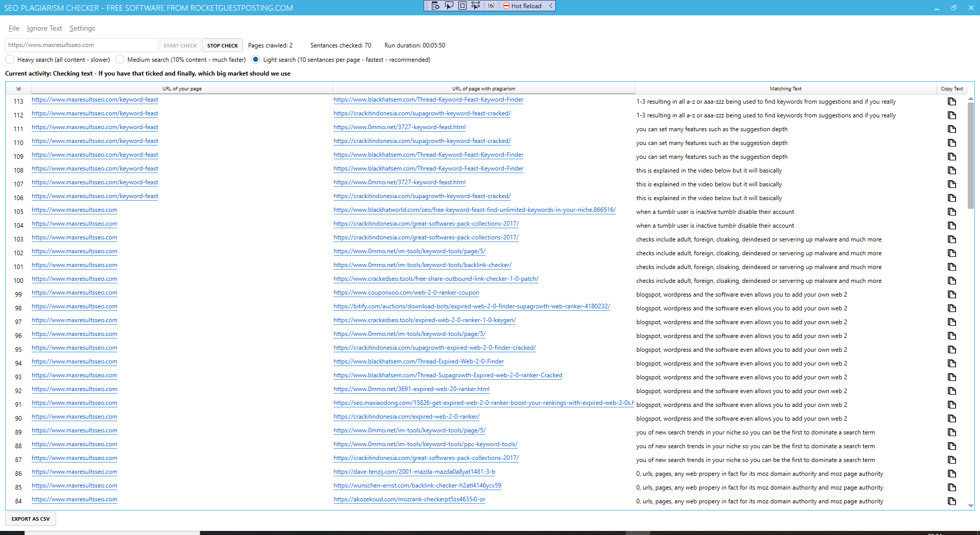This screenshot has height=535, width=980.
Task: Open Live Visual Tree from debug toolbar
Action: point(435,6)
